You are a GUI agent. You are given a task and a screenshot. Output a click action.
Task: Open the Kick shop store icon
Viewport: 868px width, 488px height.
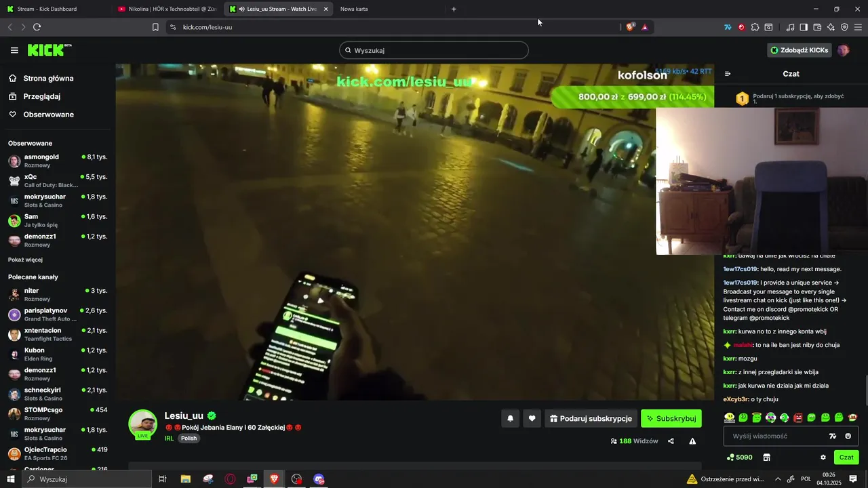[x=766, y=457]
